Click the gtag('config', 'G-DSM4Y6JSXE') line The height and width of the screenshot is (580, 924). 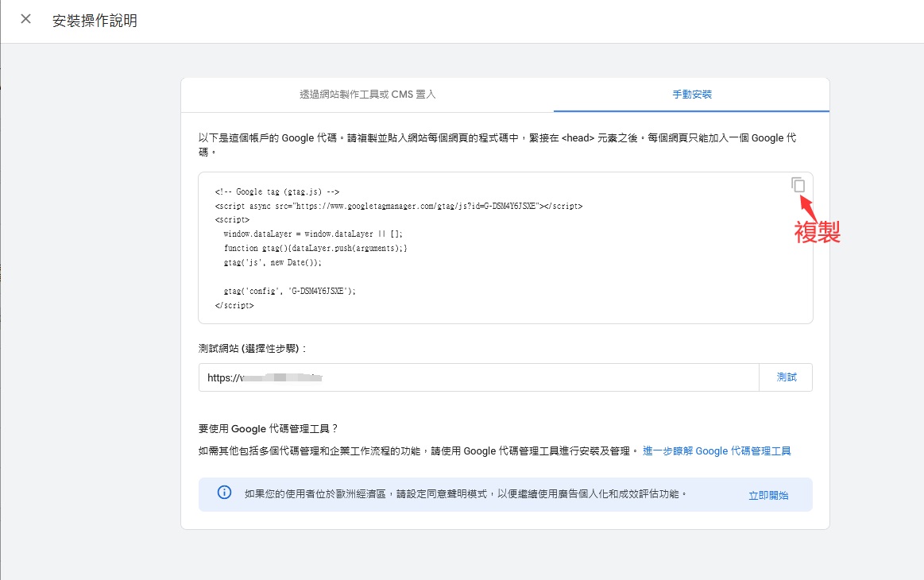tap(289, 291)
